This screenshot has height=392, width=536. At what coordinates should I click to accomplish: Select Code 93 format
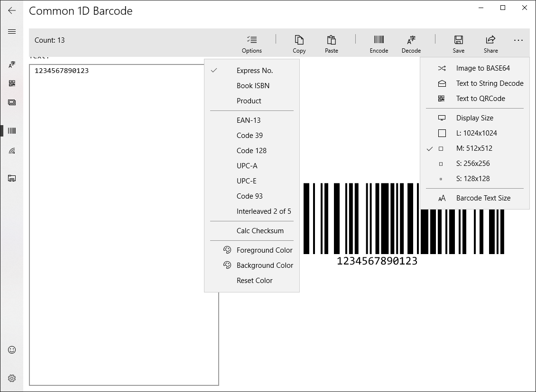coord(252,196)
